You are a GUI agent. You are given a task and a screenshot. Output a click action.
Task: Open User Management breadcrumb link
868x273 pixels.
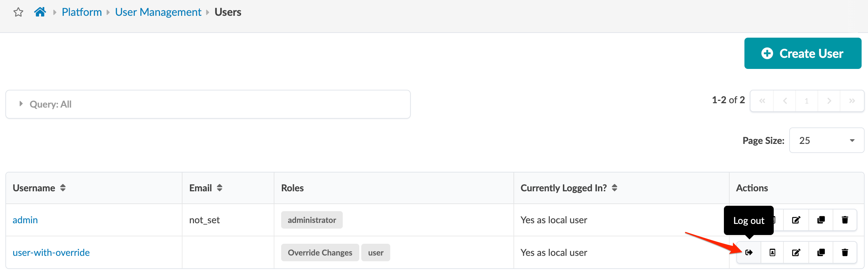point(158,12)
